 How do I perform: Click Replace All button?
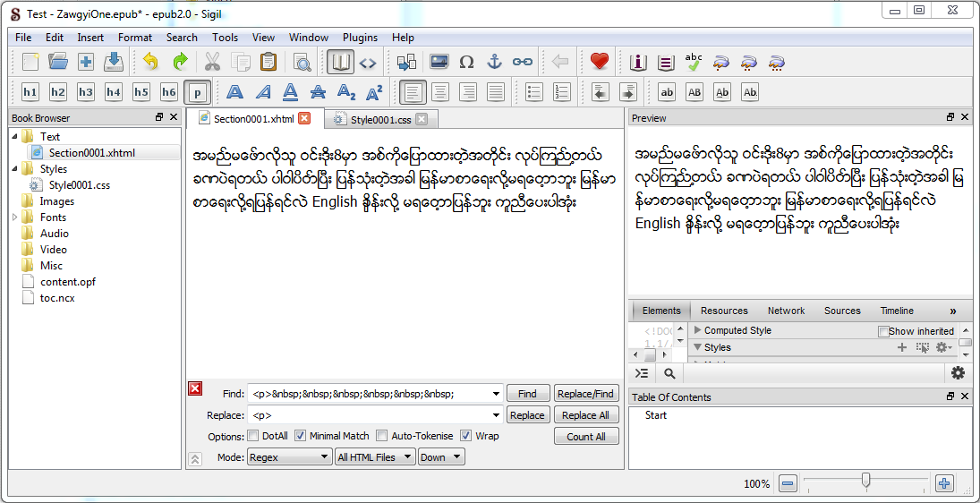(585, 415)
